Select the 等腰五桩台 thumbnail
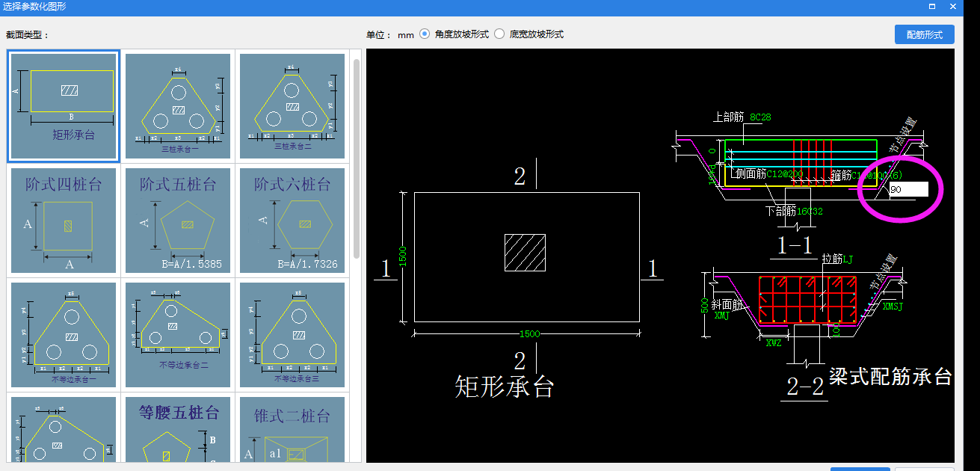The width and height of the screenshot is (980, 471). point(178,430)
